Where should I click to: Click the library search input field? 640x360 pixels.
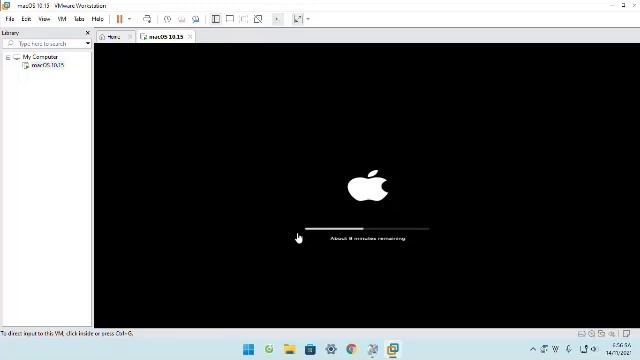[x=47, y=43]
